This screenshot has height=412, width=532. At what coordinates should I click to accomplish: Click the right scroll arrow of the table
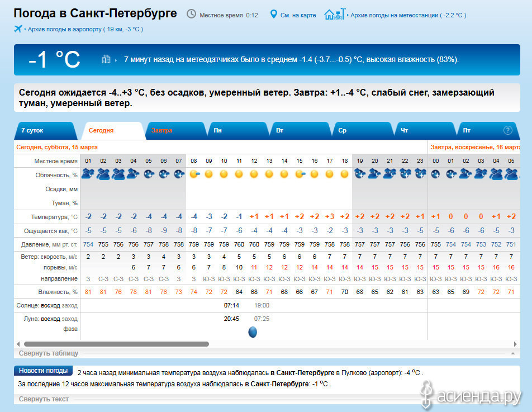pyautogui.click(x=515, y=344)
